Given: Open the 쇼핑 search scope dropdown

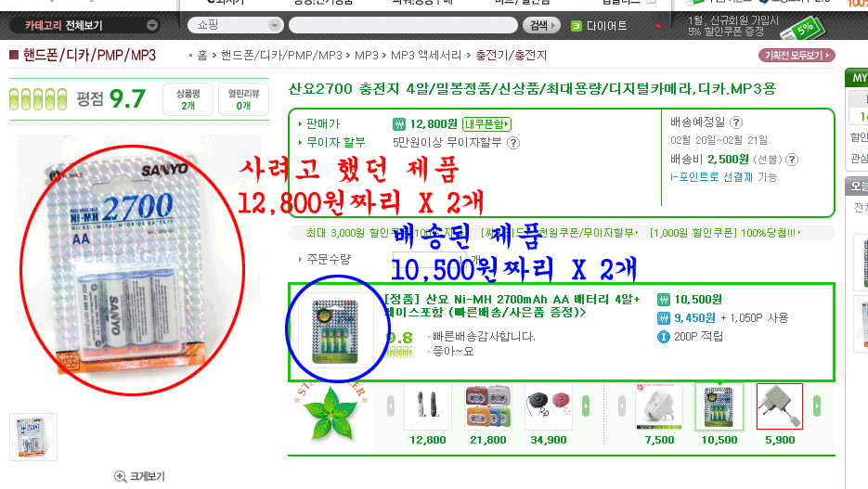Looking at the screenshot, I should pyautogui.click(x=236, y=25).
